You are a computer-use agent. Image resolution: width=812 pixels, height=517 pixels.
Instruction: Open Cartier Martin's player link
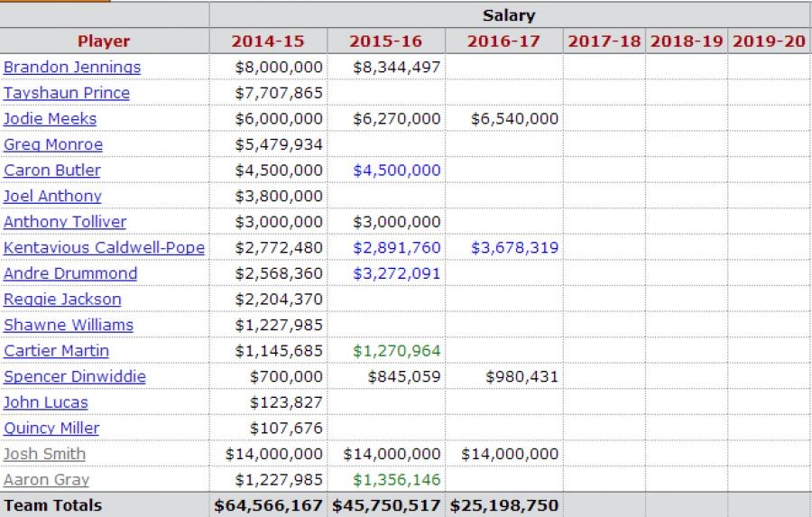(x=56, y=351)
